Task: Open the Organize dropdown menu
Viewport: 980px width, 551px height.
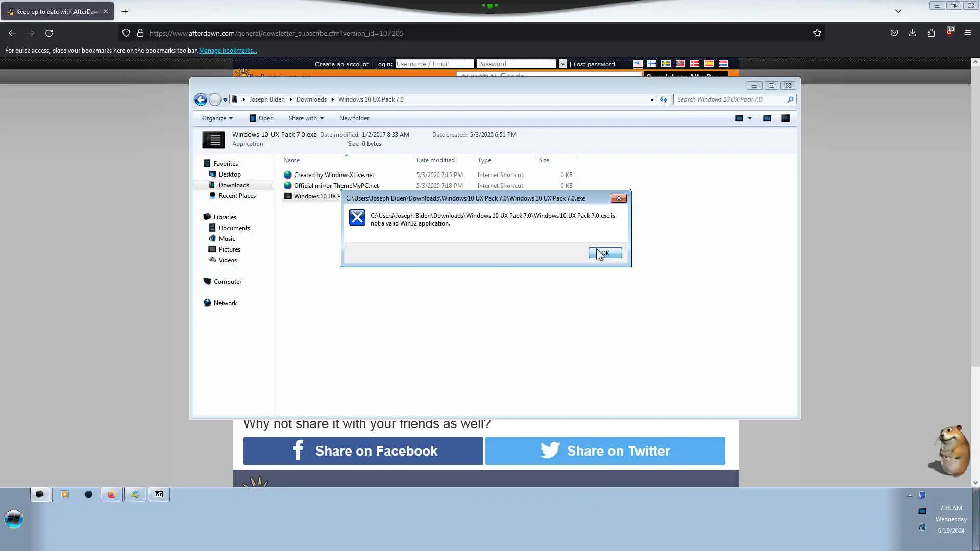Action: (217, 118)
